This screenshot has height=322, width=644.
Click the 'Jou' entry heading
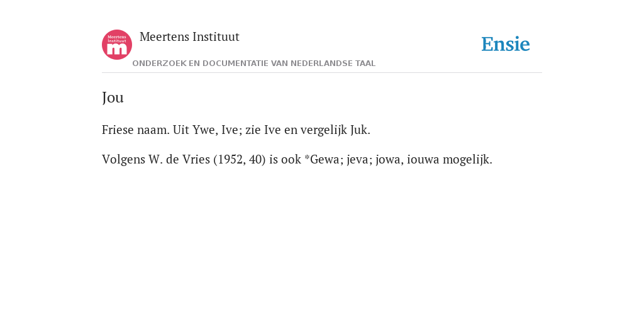(x=113, y=97)
